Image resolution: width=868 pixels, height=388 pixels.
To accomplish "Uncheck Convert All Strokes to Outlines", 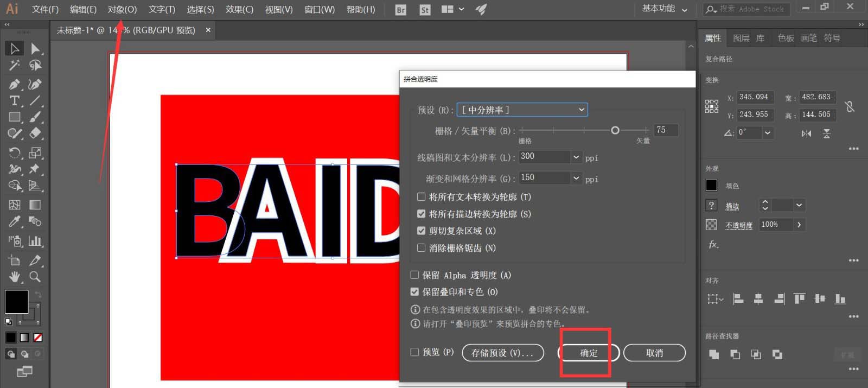I will coord(421,214).
